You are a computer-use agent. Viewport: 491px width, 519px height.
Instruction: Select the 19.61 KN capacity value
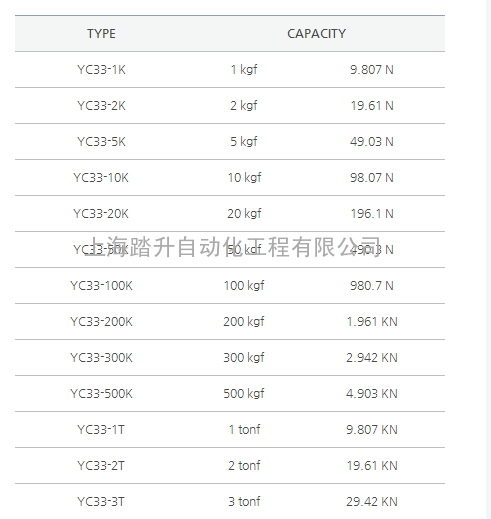pyautogui.click(x=372, y=466)
